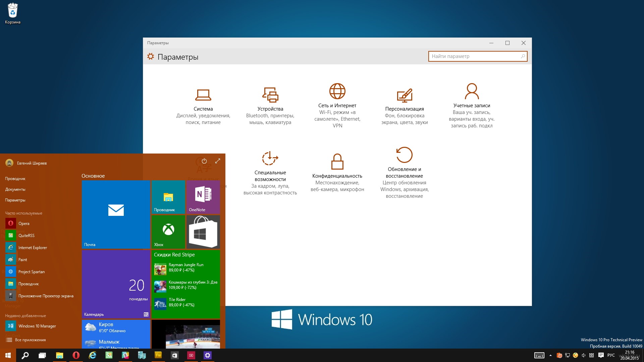The image size is (644, 362).
Task: Open Обновление и восстановление category
Action: 404,173
